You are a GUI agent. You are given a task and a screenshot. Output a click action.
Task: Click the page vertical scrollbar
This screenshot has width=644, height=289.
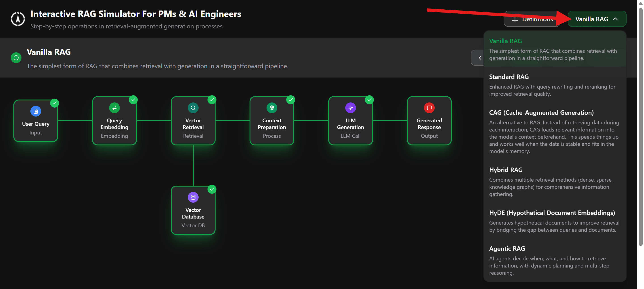click(x=640, y=125)
